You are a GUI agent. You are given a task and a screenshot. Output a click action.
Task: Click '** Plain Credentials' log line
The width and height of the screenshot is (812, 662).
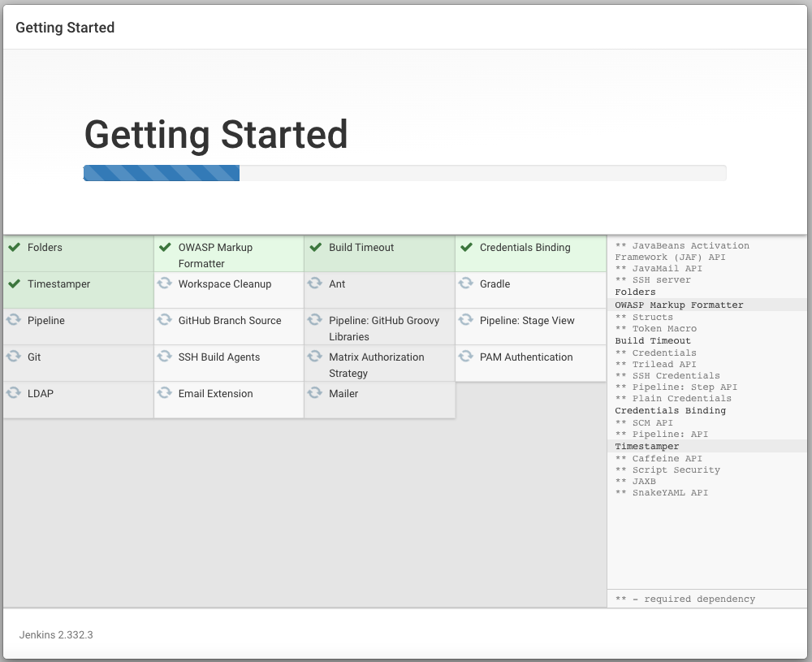click(x=673, y=398)
